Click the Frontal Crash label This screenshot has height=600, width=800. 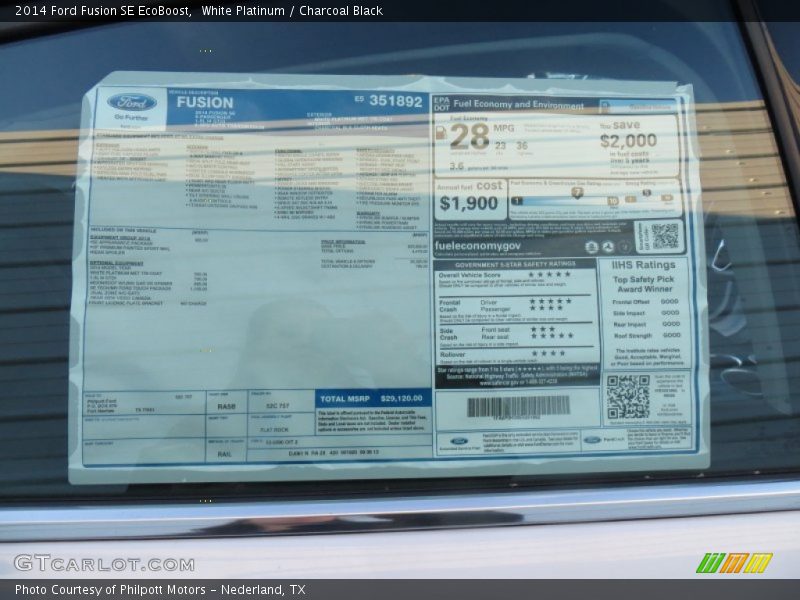[x=449, y=306]
